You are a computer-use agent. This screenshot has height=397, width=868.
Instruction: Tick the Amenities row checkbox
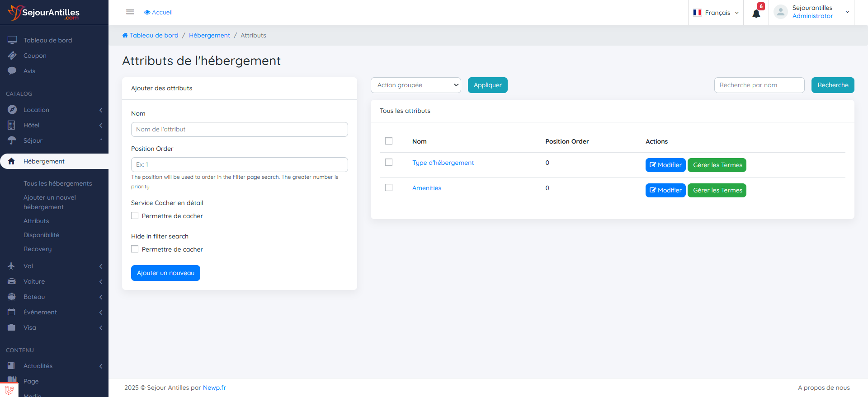389,187
